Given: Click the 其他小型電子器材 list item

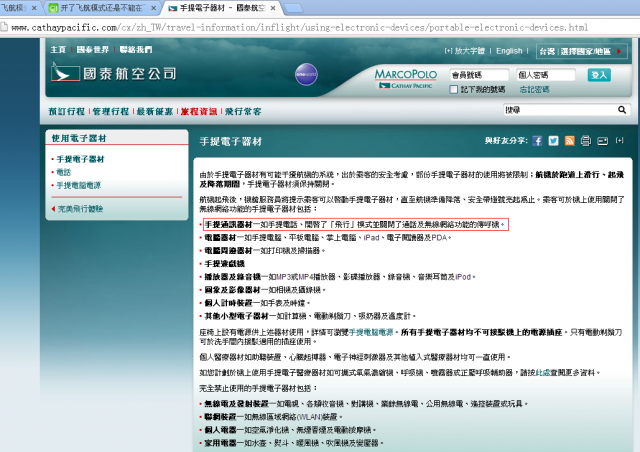Looking at the screenshot, I should pyautogui.click(x=310, y=316).
